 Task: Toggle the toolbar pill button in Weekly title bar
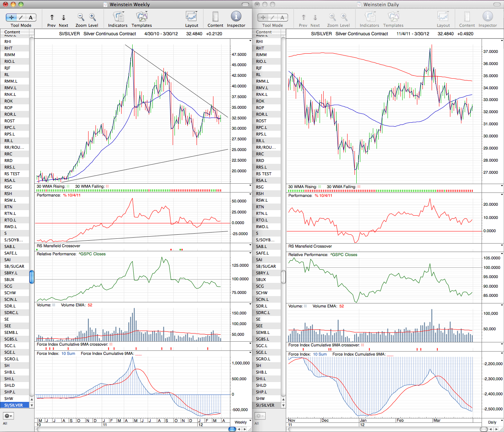tap(245, 4)
